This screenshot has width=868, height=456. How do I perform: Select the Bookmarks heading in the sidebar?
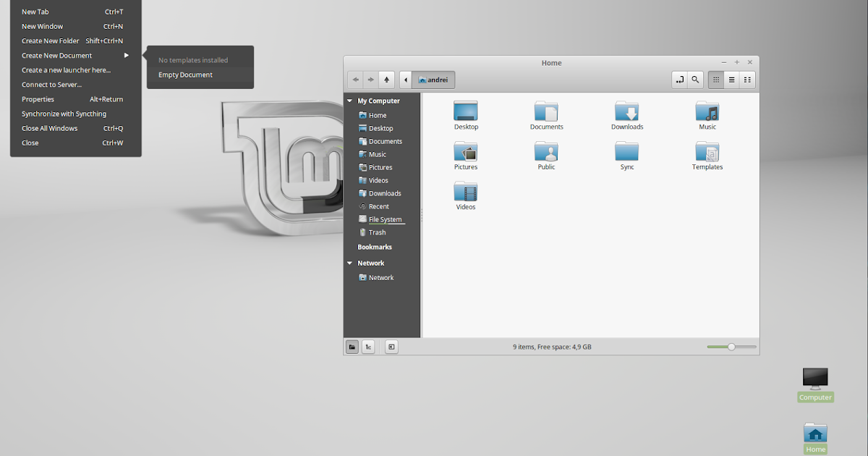(375, 248)
